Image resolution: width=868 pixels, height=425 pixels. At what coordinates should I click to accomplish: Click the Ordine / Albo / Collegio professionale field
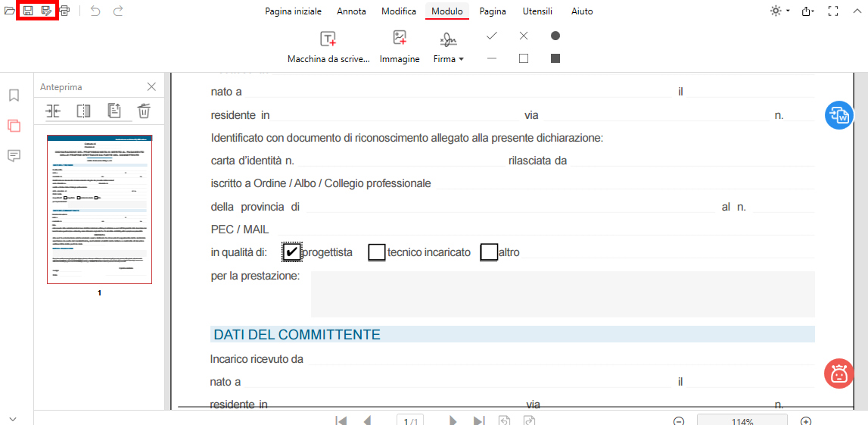[626, 183]
